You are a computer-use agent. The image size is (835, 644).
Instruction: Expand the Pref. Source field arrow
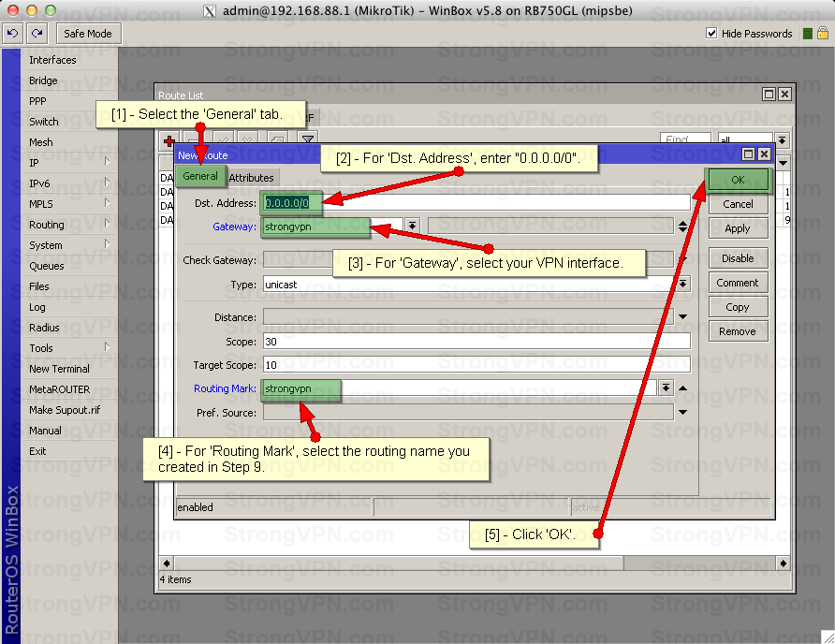coord(682,412)
